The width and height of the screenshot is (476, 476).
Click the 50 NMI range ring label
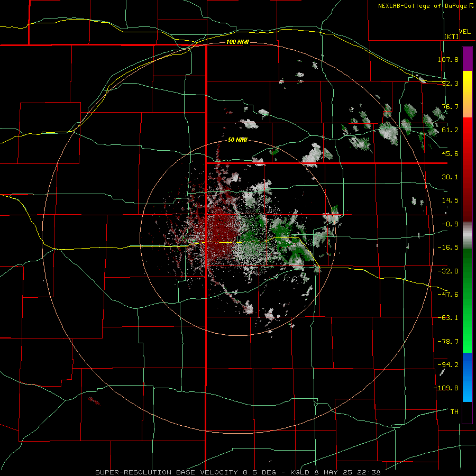[x=237, y=140]
